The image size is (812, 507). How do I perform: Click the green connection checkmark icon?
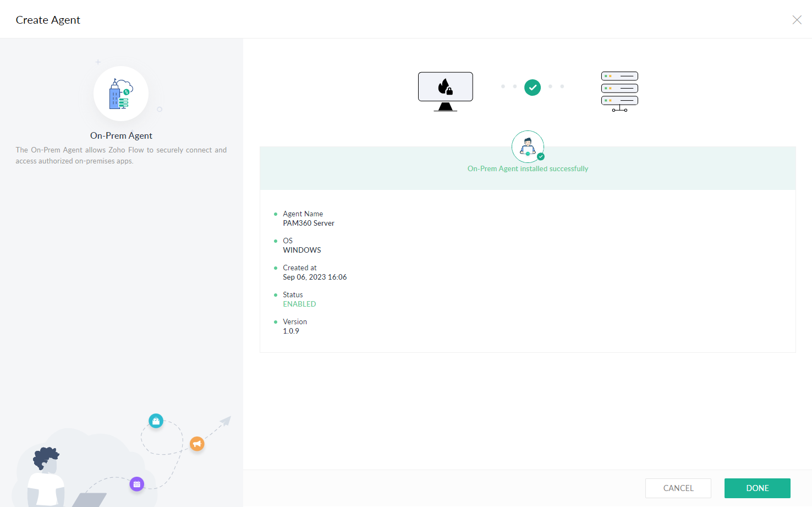click(533, 87)
